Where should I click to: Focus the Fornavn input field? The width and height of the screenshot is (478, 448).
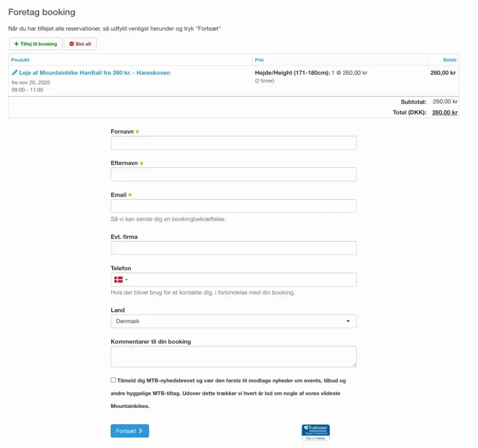[x=233, y=143]
